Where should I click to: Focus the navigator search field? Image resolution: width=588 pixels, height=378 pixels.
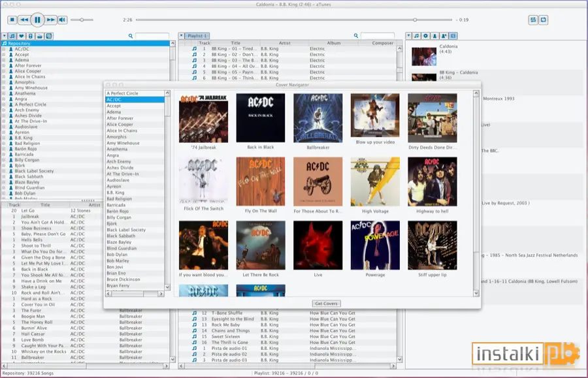(x=152, y=36)
